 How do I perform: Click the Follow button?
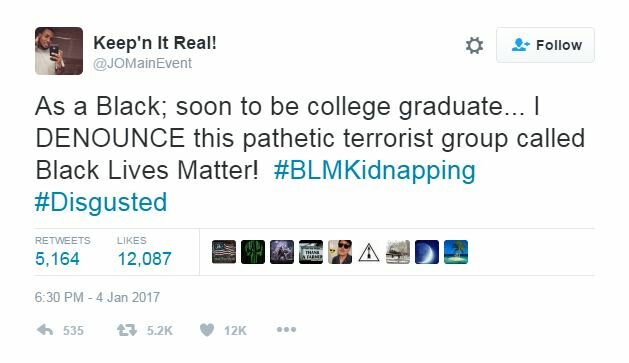[545, 45]
